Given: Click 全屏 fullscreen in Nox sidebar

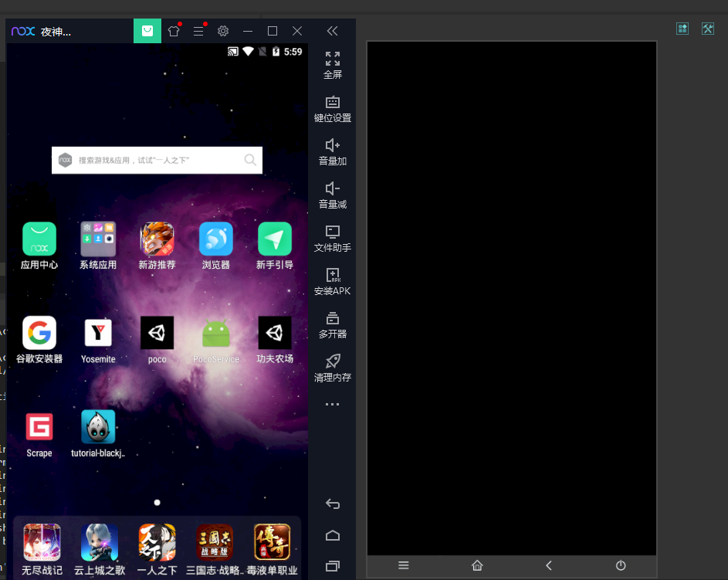Looking at the screenshot, I should (x=333, y=65).
